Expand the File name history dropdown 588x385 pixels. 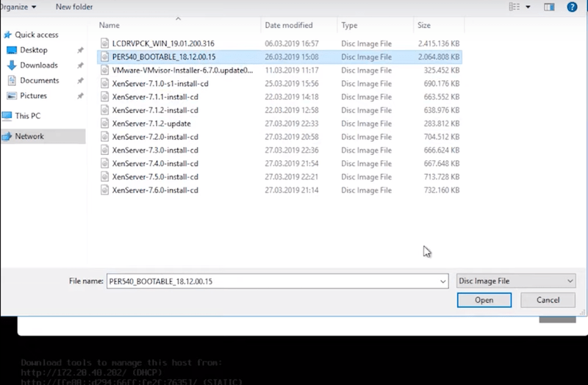tap(442, 281)
